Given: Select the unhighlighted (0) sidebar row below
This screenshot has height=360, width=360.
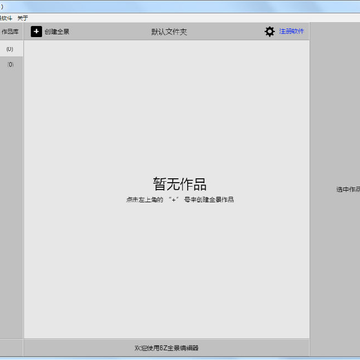Looking at the screenshot, I should [11, 65].
